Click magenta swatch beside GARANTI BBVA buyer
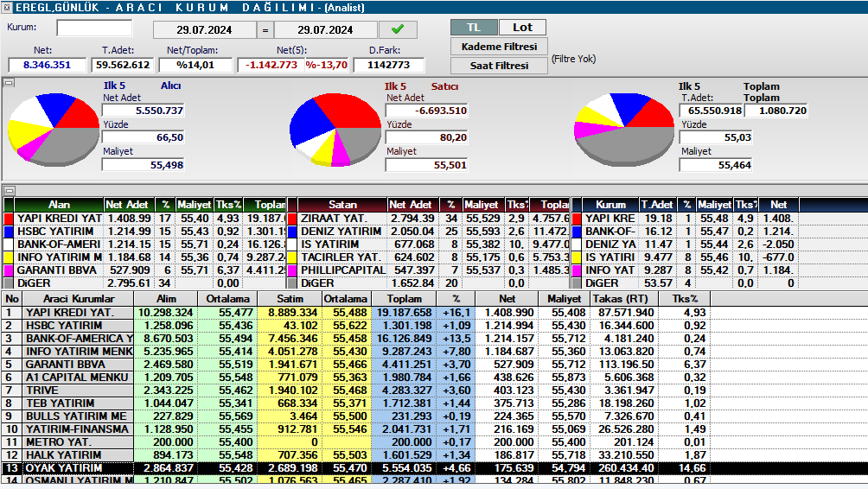The image size is (868, 489). [9, 270]
